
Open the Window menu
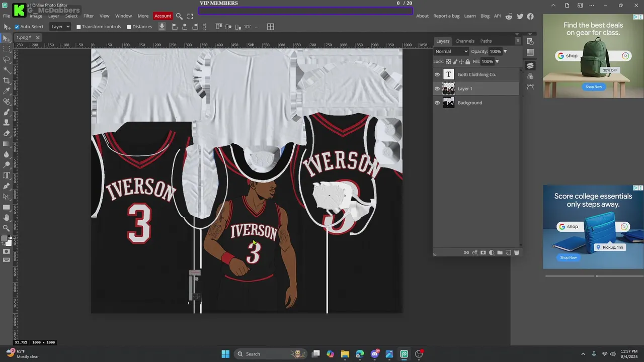tap(123, 16)
